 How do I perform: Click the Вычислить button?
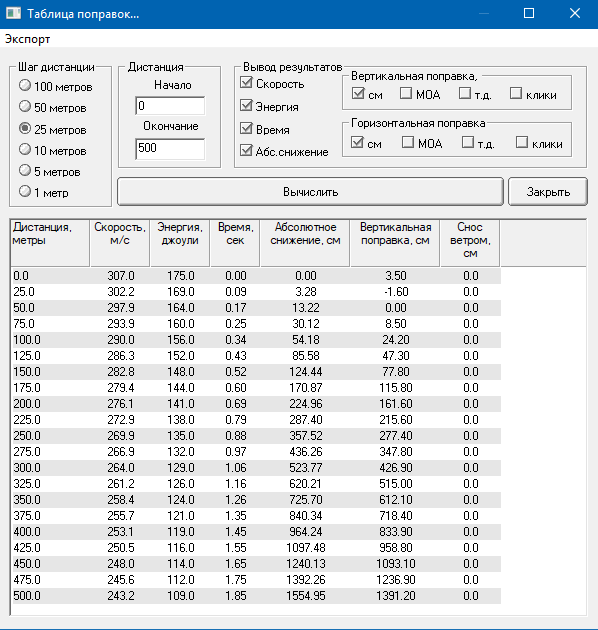310,192
